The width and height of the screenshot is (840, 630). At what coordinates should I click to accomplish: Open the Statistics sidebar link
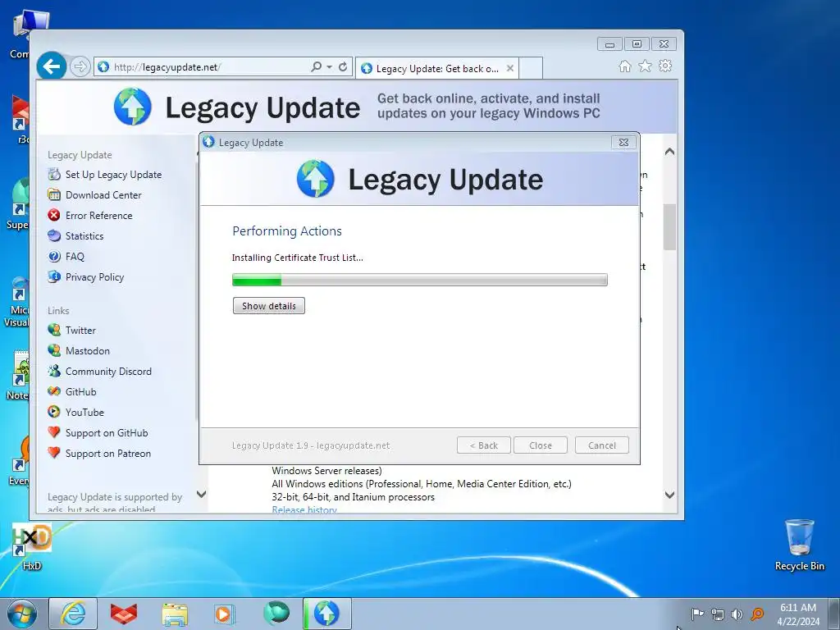click(84, 235)
